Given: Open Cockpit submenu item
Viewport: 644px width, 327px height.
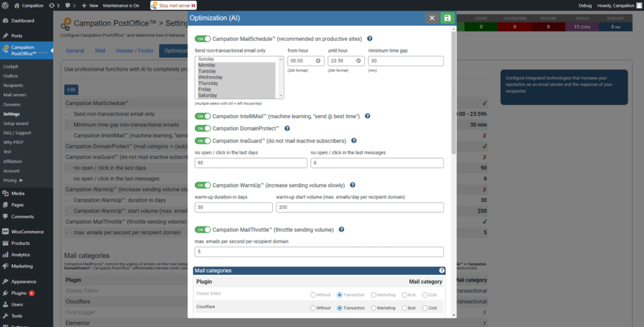Looking at the screenshot, I should (x=11, y=67).
